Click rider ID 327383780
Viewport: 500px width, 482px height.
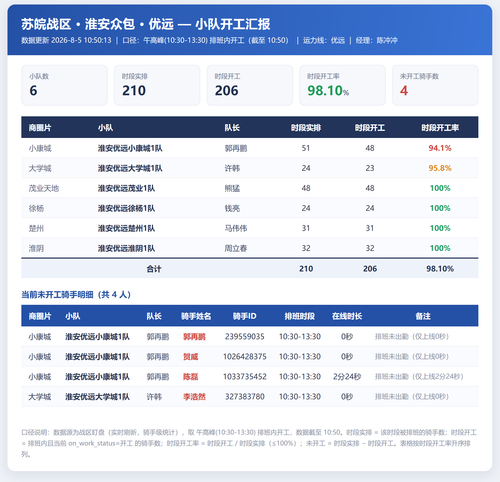point(245,397)
